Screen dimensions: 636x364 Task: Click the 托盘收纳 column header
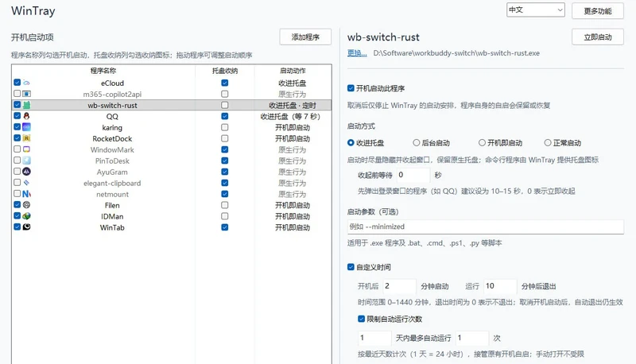pos(225,71)
